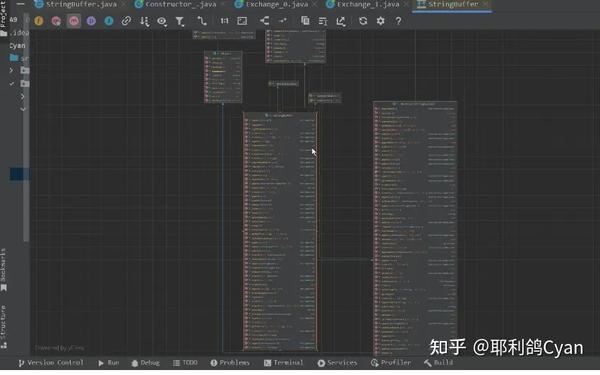
Task: Copy the diagram to the clipboard
Action: (305, 21)
